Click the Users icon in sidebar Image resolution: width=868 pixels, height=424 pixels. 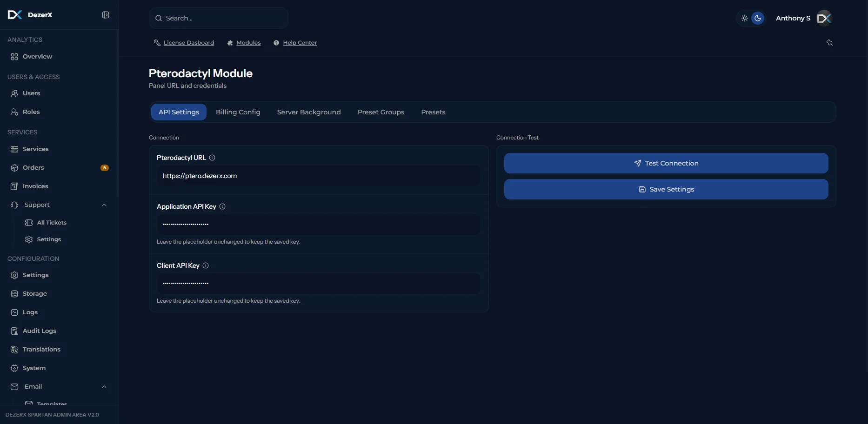[14, 93]
